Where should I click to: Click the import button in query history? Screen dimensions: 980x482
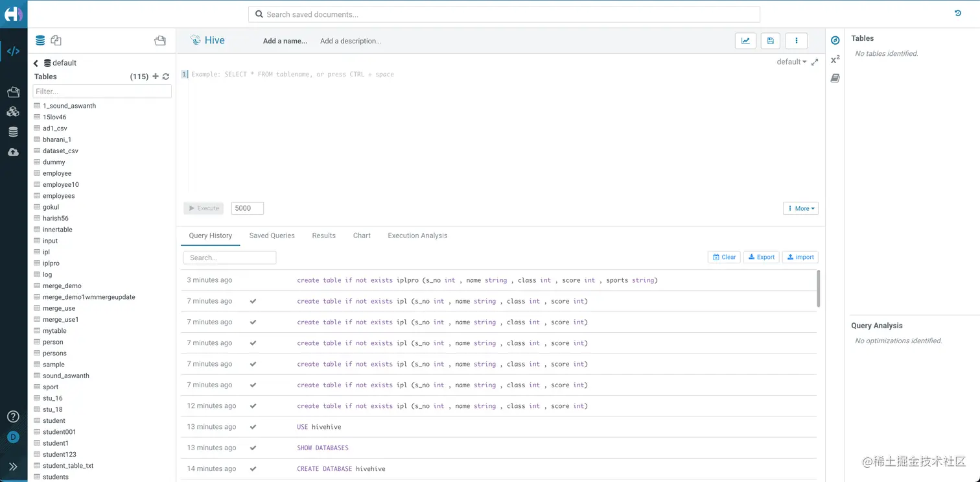800,257
